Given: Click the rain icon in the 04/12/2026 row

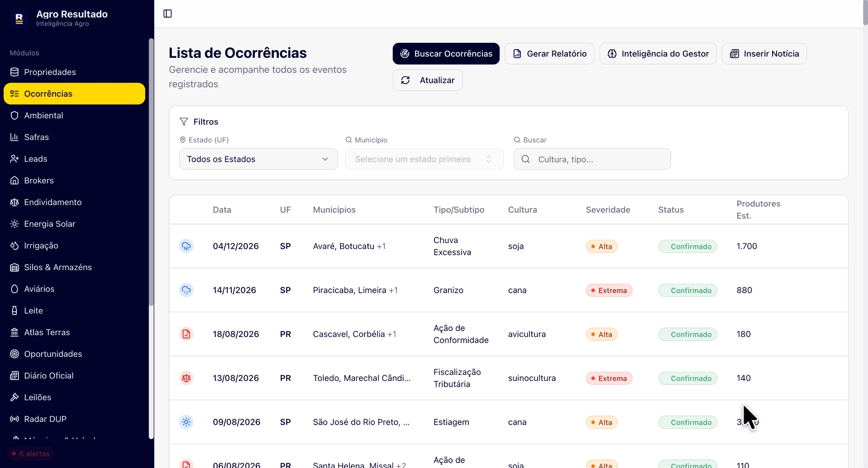Looking at the screenshot, I should pos(186,246).
